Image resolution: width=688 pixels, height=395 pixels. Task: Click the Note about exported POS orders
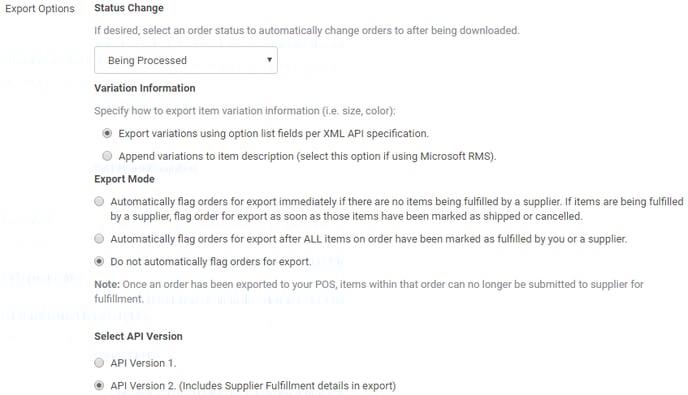(369, 291)
